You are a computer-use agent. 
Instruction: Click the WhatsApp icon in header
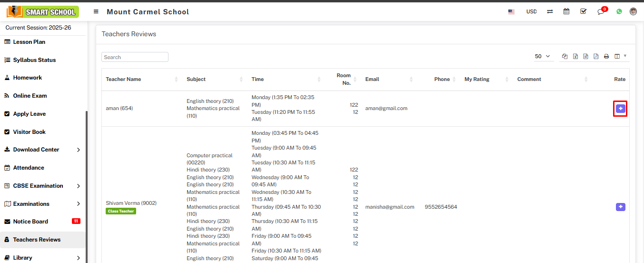pyautogui.click(x=619, y=11)
